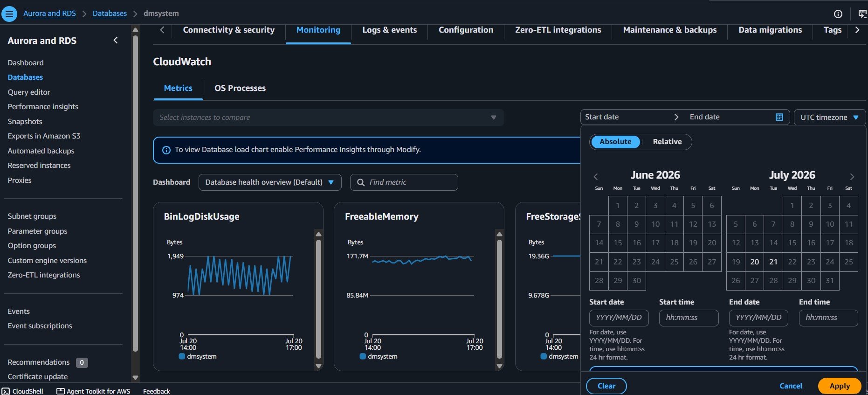The width and height of the screenshot is (868, 395).
Task: Collapse the Aurora and RDS sidebar arrow
Action: click(116, 41)
